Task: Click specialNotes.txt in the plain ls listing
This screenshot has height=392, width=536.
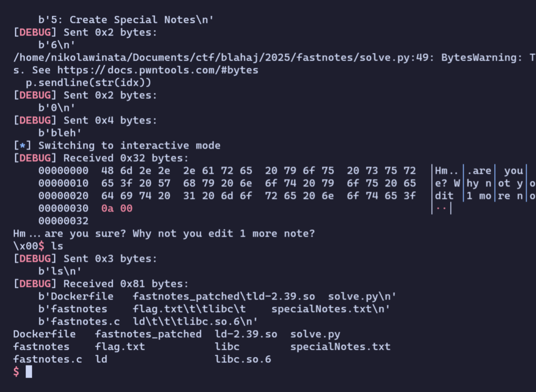Action: tap(340, 347)
